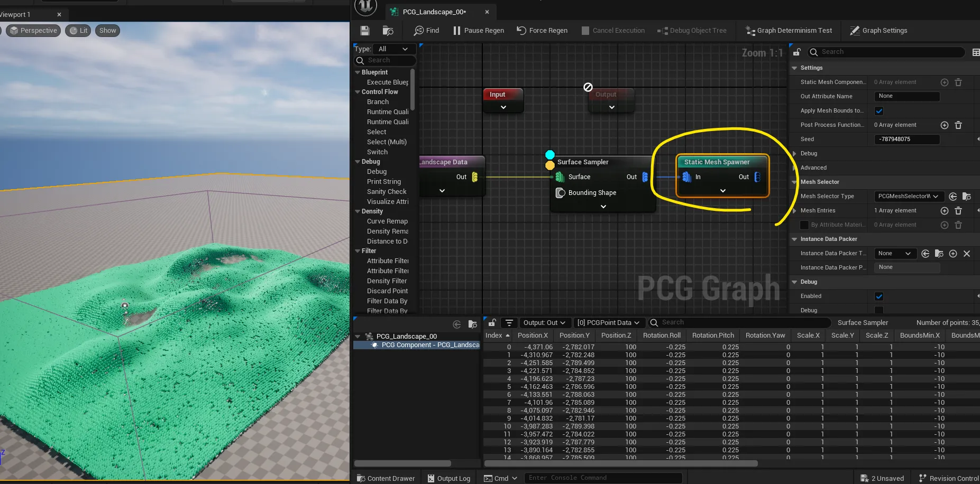Collapse the Control Flow palette category
The image size is (980, 484).
358,92
